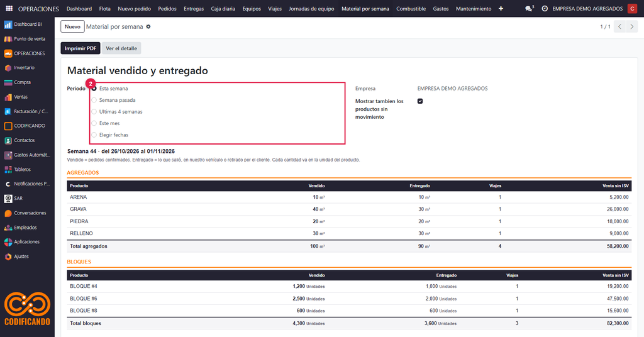Open the apps grid menu icon
This screenshot has width=644, height=337.
(9, 8)
